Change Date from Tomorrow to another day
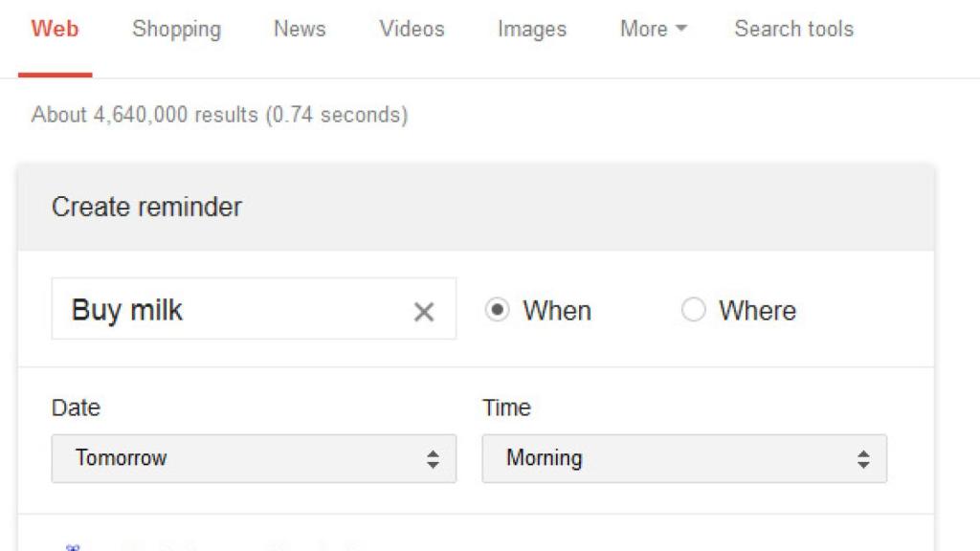The width and height of the screenshot is (980, 551). [x=254, y=458]
